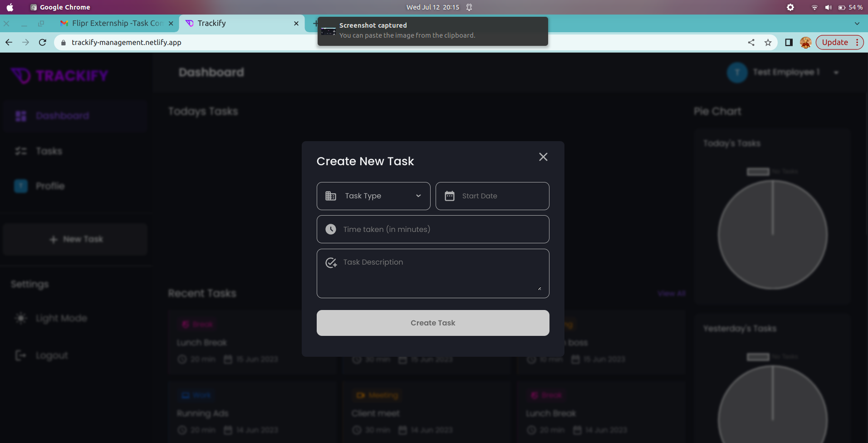This screenshot has height=443, width=868.
Task: Click the task checkmark icon in Task Description
Action: pyautogui.click(x=331, y=262)
